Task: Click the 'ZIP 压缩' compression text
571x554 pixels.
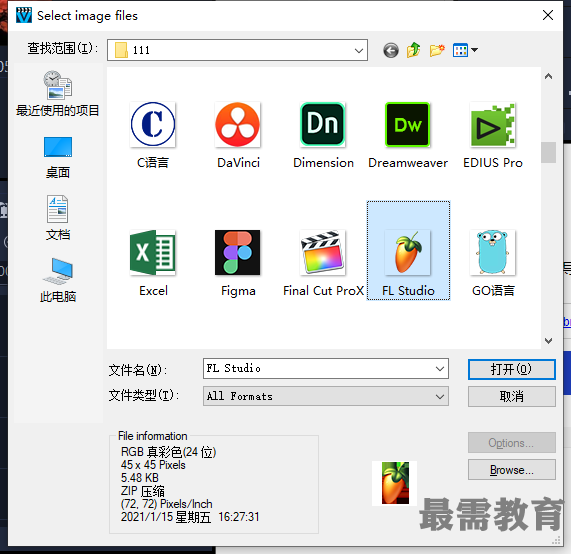Action: [x=143, y=491]
